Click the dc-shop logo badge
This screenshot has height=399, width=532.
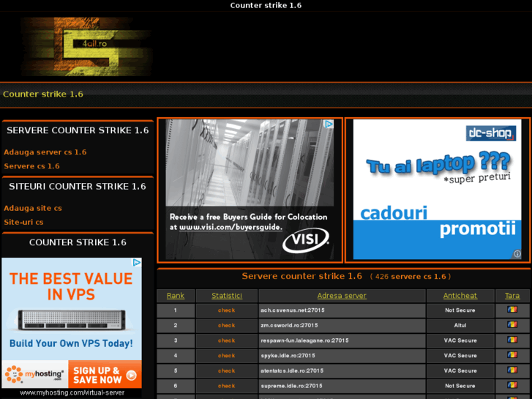click(x=491, y=133)
